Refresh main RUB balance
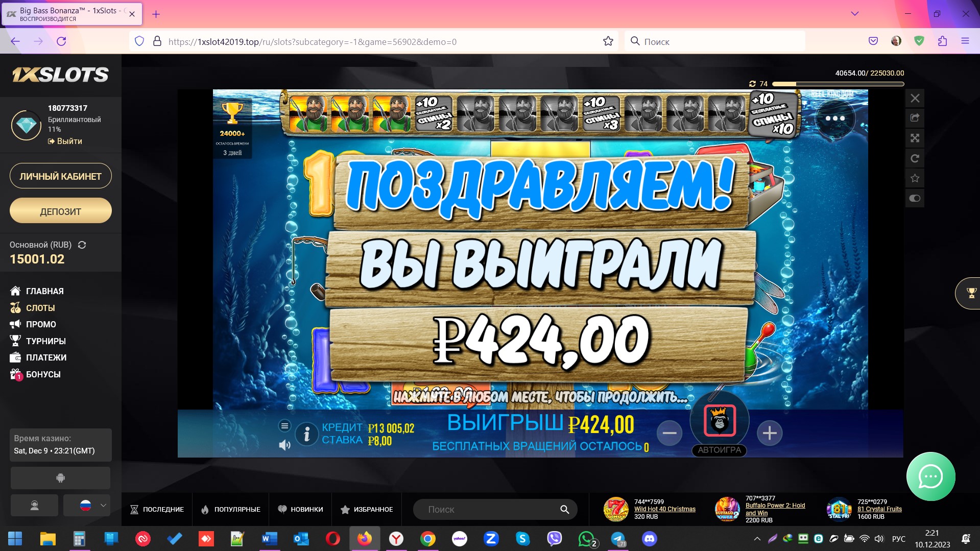Viewport: 980px width, 551px height. pyautogui.click(x=82, y=245)
